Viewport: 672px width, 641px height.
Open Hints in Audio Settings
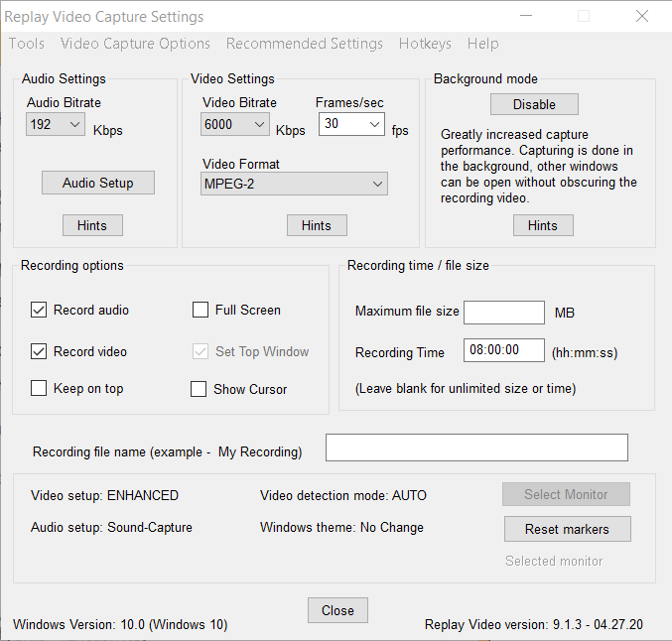click(x=92, y=225)
